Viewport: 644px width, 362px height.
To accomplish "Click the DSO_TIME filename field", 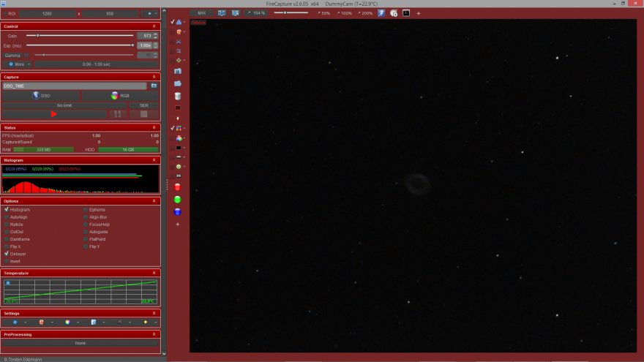I will pyautogui.click(x=75, y=86).
